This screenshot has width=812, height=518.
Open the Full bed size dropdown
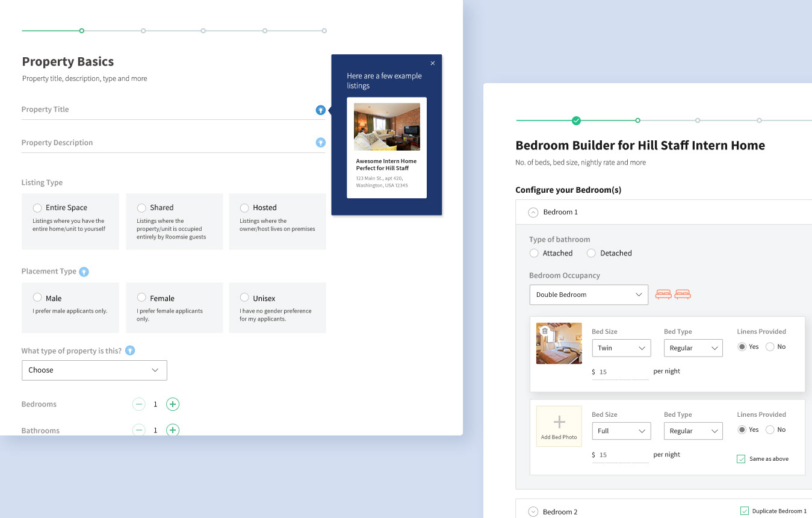click(621, 431)
